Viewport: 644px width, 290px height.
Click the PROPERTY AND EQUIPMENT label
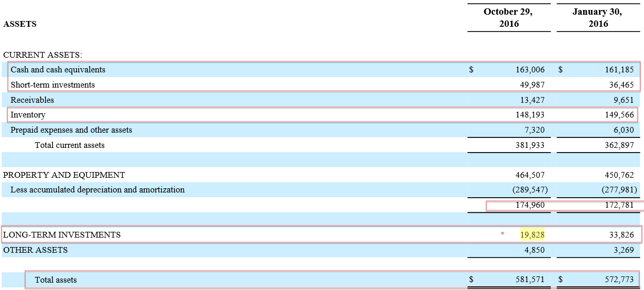pyautogui.click(x=64, y=175)
